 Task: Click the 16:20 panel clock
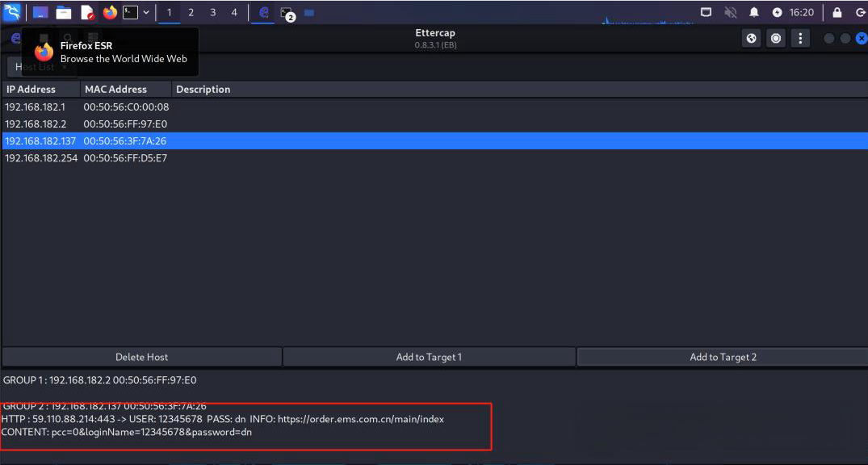click(x=802, y=12)
